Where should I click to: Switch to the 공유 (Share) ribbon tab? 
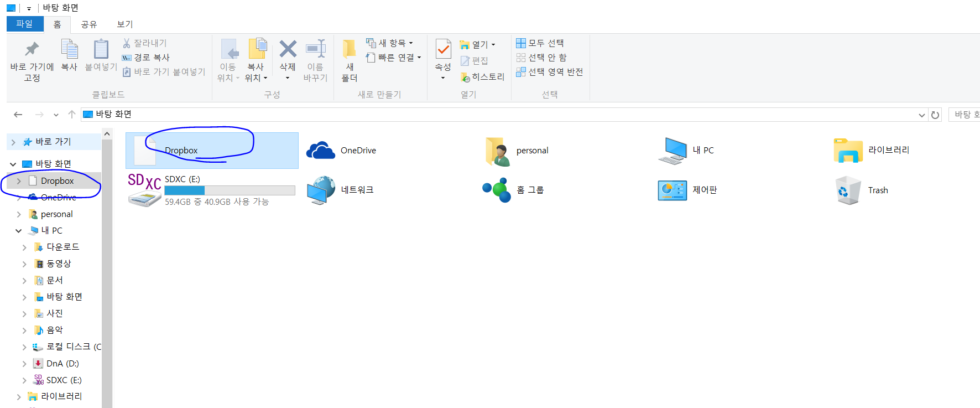[x=88, y=24]
